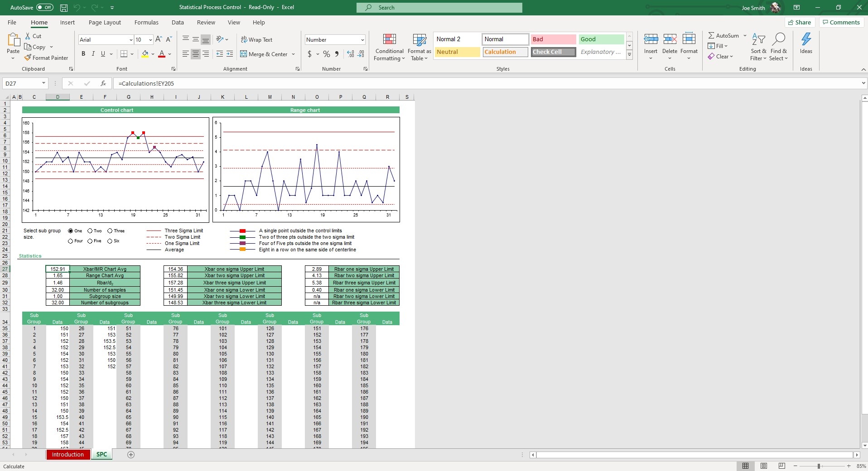Apply italic formatting

(93, 53)
